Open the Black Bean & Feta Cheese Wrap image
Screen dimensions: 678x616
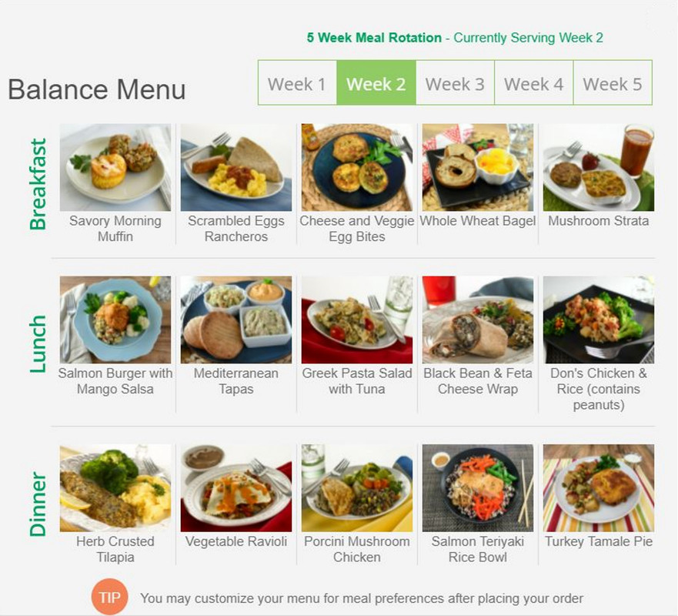pos(478,320)
